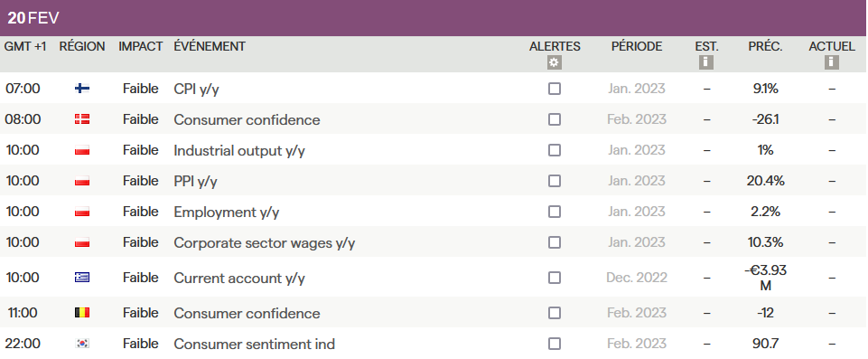Enable alert for Finland CPI y/y
Viewport: 868px width, 359px height.
coord(554,89)
